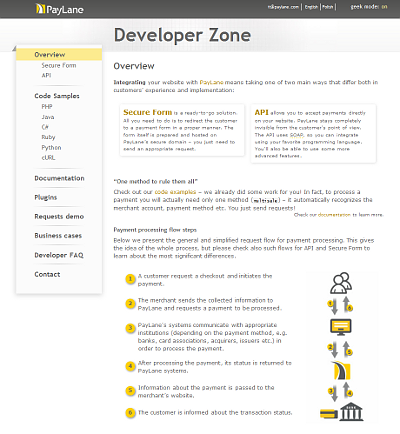Click step 5 number badge in list
Screen dimensions: 400x434
[x=130, y=391]
